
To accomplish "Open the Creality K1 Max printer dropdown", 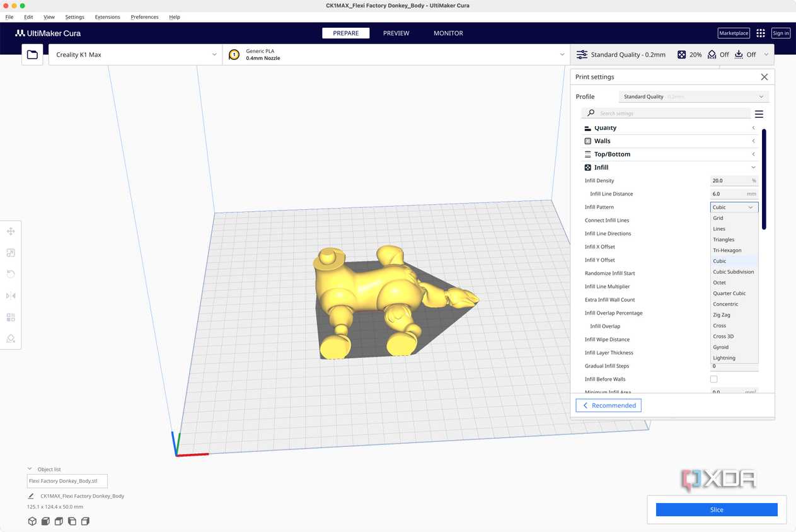I will click(136, 55).
